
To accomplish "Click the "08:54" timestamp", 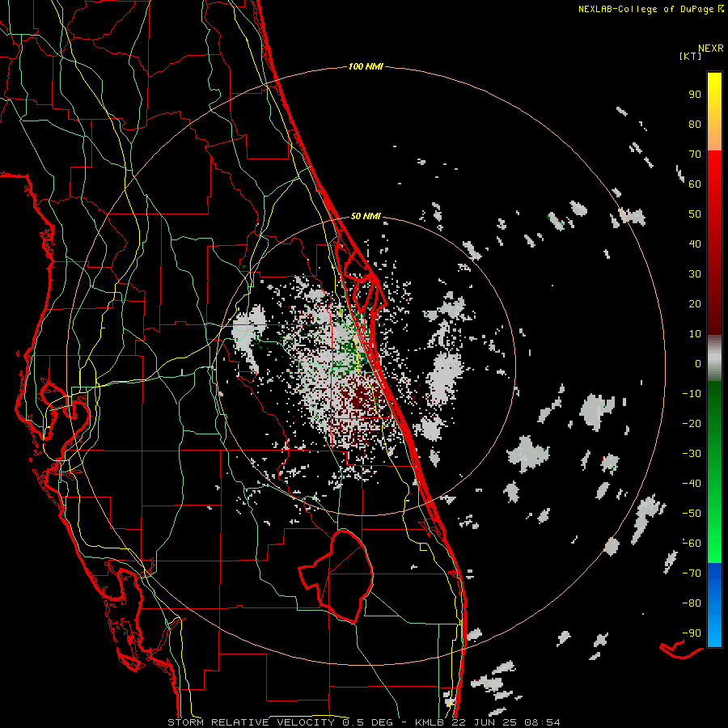I will 542,722.
